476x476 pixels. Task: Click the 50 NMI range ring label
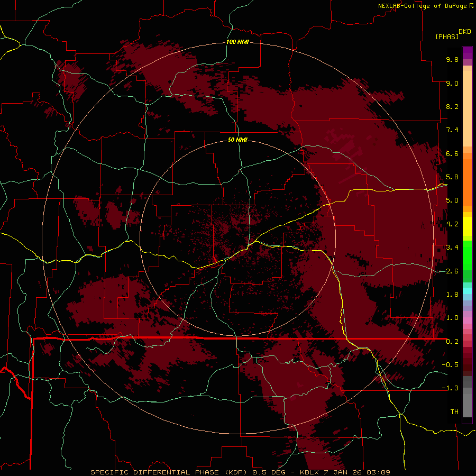point(237,140)
